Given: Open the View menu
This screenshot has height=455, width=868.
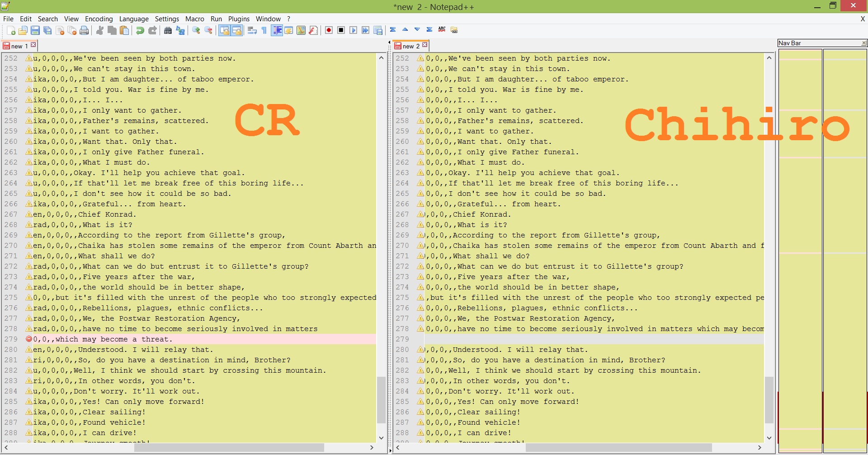Looking at the screenshot, I should click(x=71, y=19).
